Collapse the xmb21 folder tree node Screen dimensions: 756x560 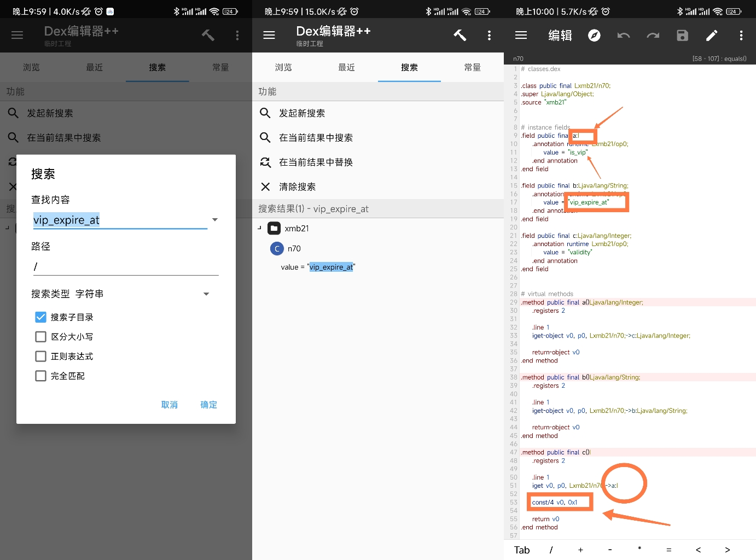(x=260, y=228)
